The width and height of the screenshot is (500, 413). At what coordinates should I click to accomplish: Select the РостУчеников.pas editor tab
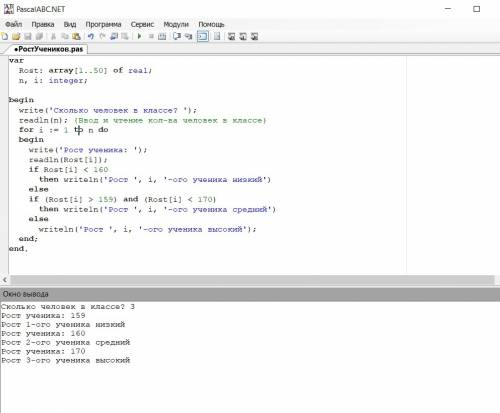point(48,49)
